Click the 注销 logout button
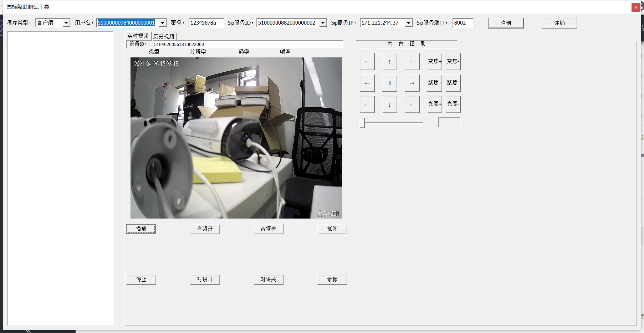The height and width of the screenshot is (333, 644). pos(559,23)
